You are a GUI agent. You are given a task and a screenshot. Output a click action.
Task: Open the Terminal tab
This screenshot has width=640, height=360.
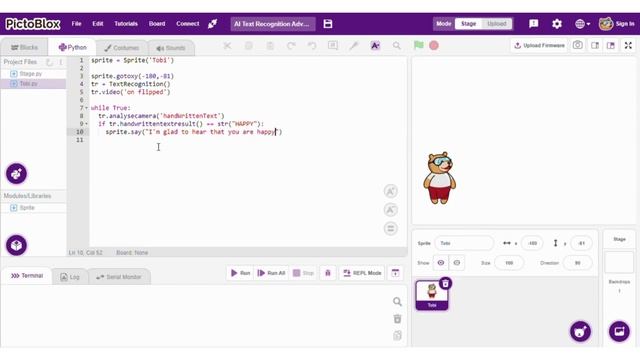click(27, 276)
